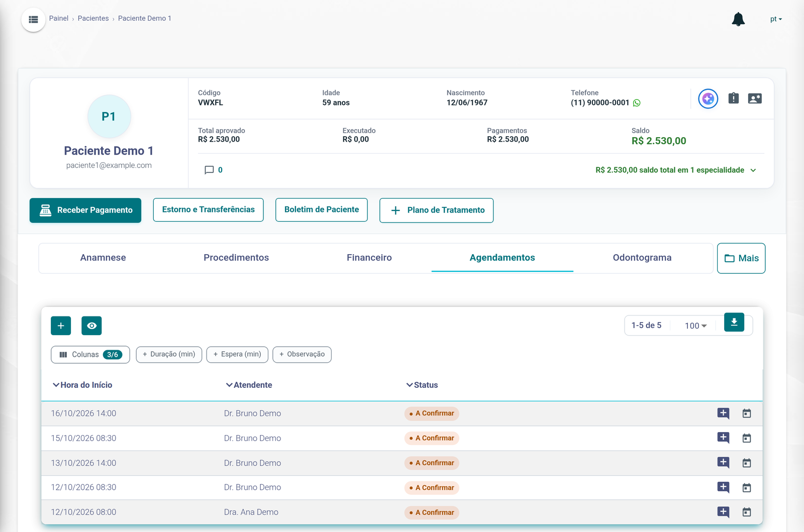Enable the Duração (min) column
Viewport: 804px width, 532px height.
coord(169,354)
